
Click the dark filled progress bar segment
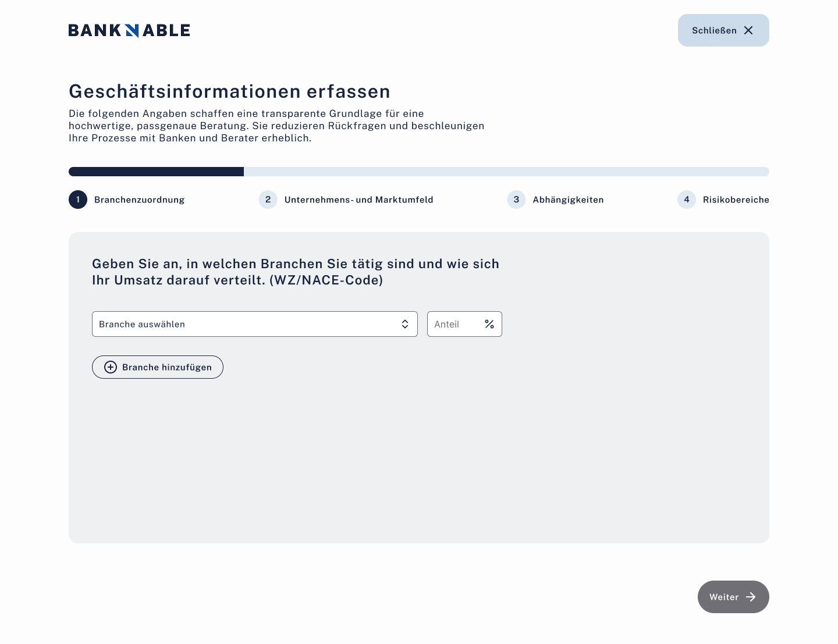pos(156,172)
